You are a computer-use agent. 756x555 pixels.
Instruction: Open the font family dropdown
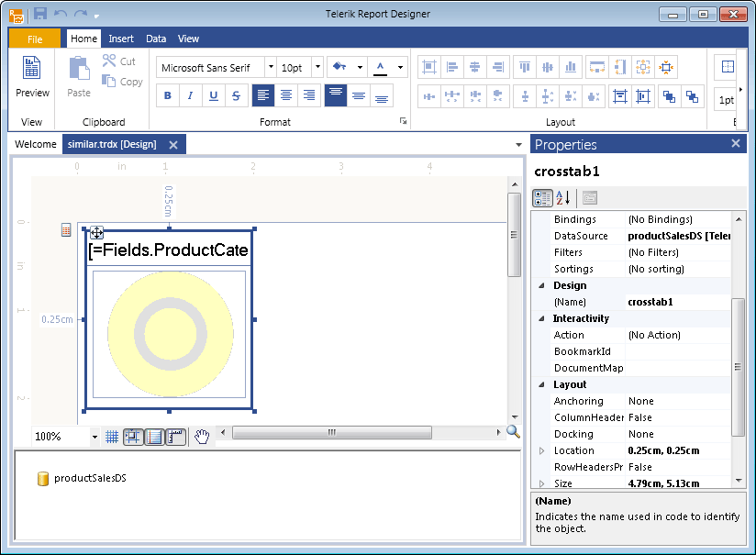click(271, 67)
